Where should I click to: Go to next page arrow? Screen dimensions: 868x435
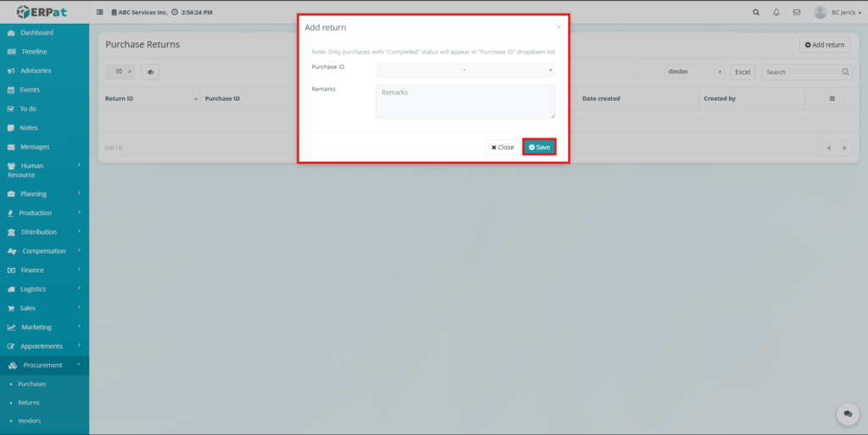[844, 148]
